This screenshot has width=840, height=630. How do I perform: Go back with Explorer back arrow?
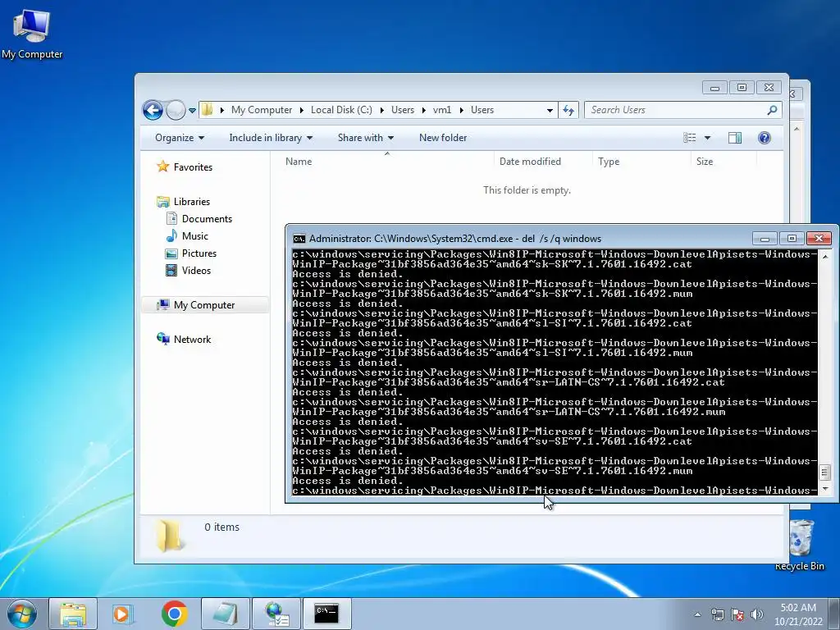click(153, 111)
